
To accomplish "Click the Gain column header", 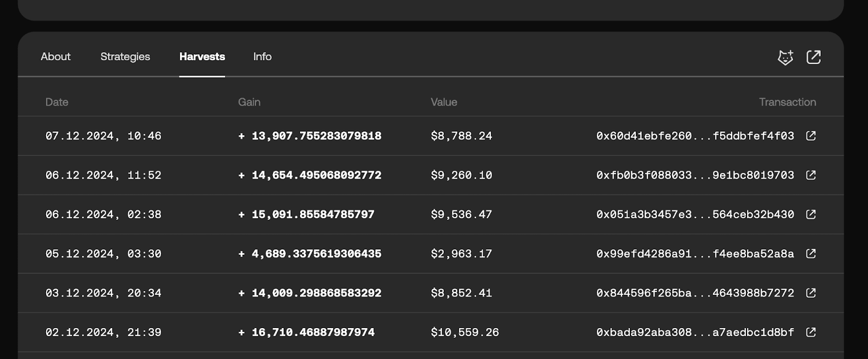I will tap(249, 102).
